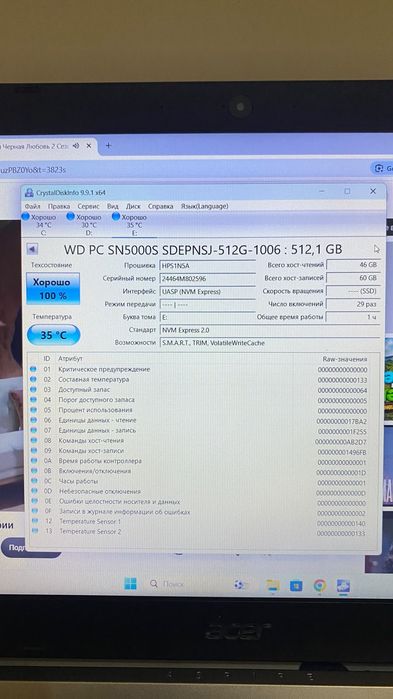Click the browser address bar URL
The image size is (393, 699).
(33, 170)
